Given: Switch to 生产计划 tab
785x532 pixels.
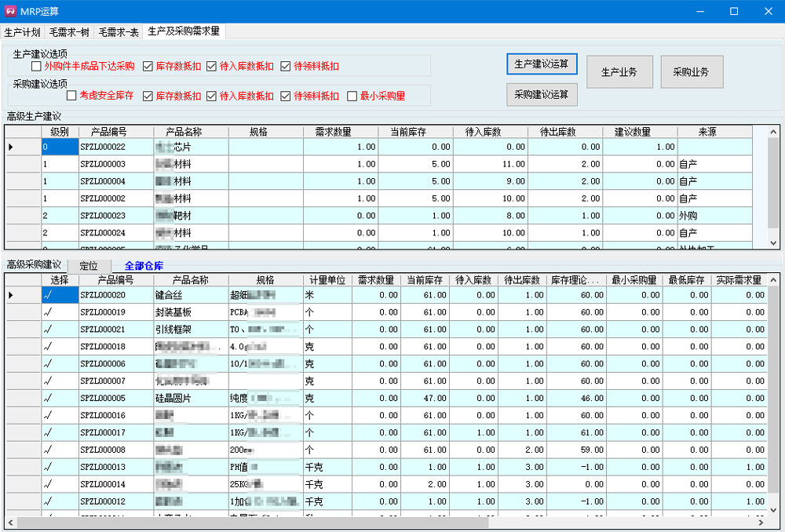Looking at the screenshot, I should (x=22, y=33).
